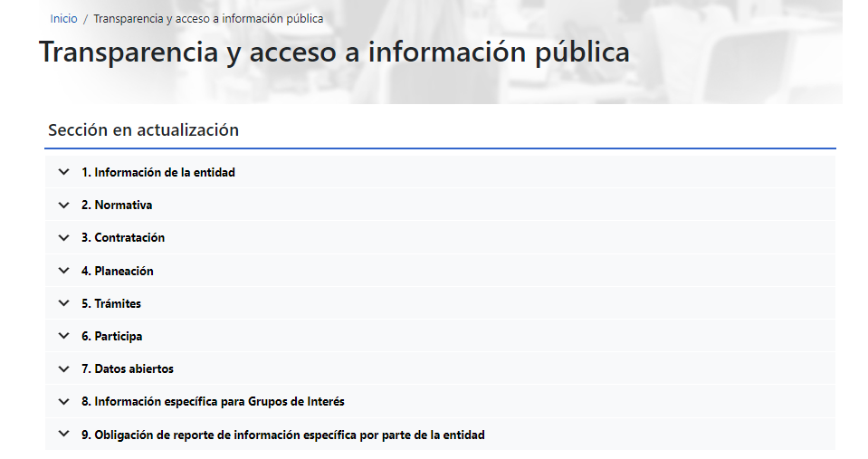Open '7. Datos abiertos' section label
Image resolution: width=868 pixels, height=459 pixels.
128,368
